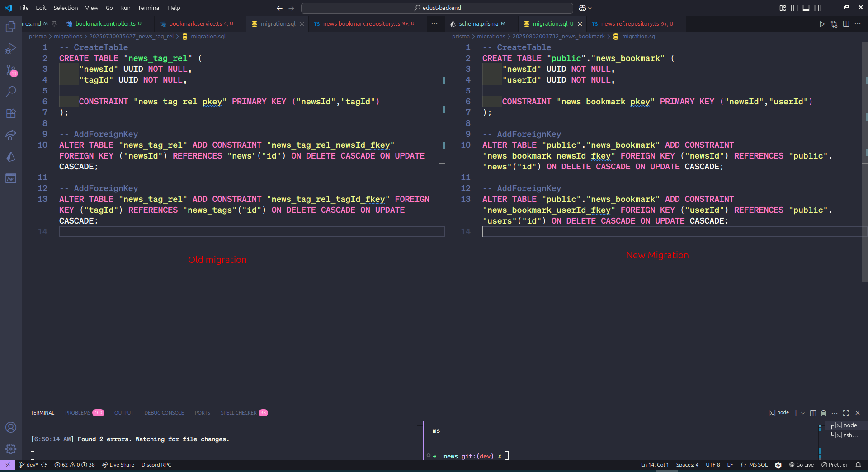Viewport: 868px width, 472px height.
Task: Click right editor vertical scrollbar
Action: (864, 163)
